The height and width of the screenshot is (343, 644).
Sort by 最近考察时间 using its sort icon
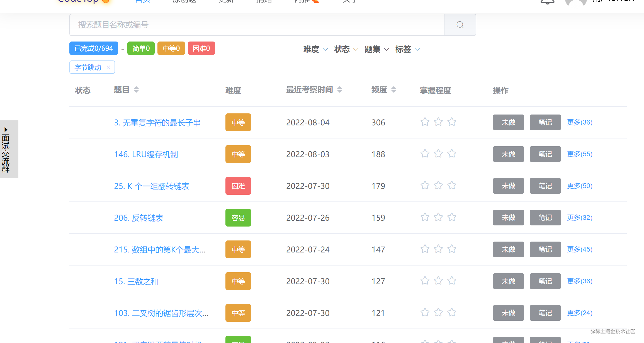point(340,89)
